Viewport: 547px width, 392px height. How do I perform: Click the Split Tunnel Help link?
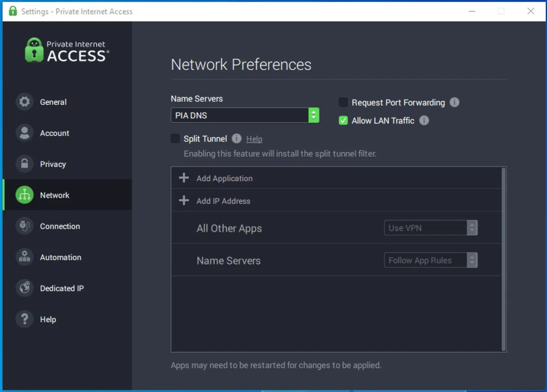(254, 139)
